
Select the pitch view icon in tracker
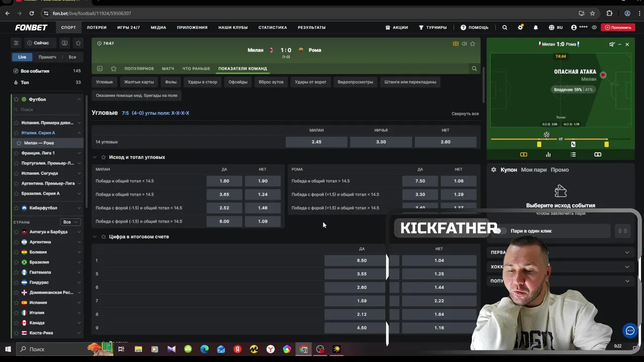(523, 154)
